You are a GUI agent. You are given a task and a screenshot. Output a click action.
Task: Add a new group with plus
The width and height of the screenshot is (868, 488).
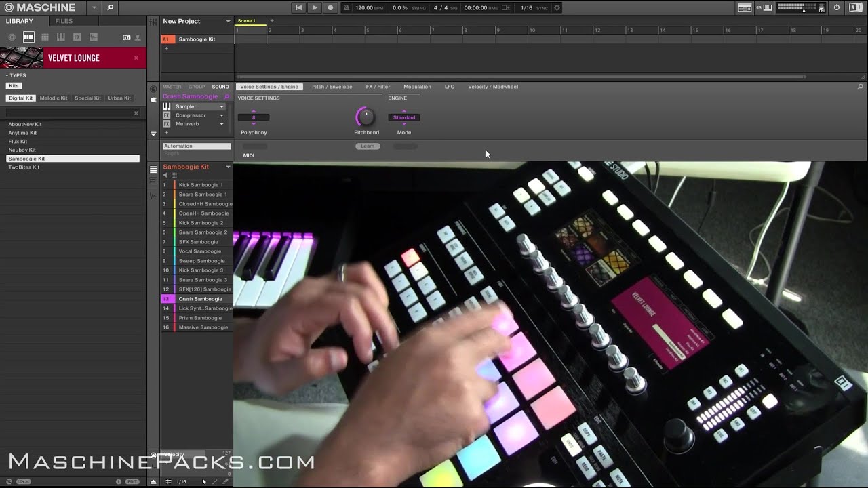[165, 48]
